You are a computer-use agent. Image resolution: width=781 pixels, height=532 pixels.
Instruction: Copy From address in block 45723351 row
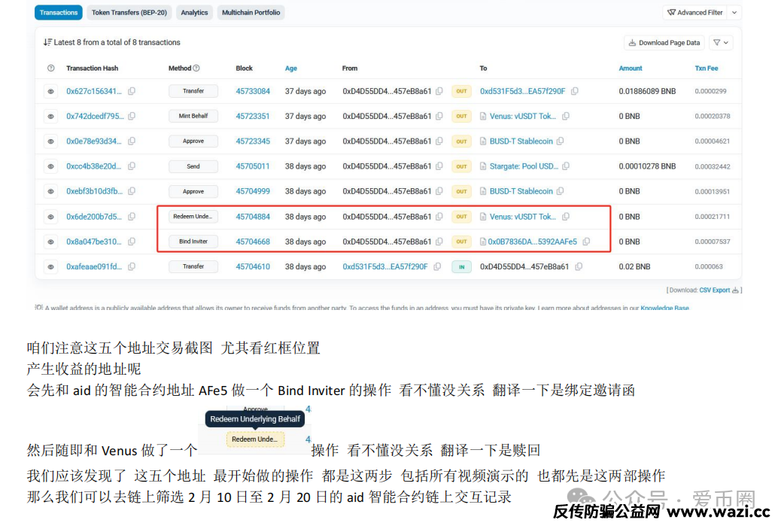pyautogui.click(x=439, y=116)
